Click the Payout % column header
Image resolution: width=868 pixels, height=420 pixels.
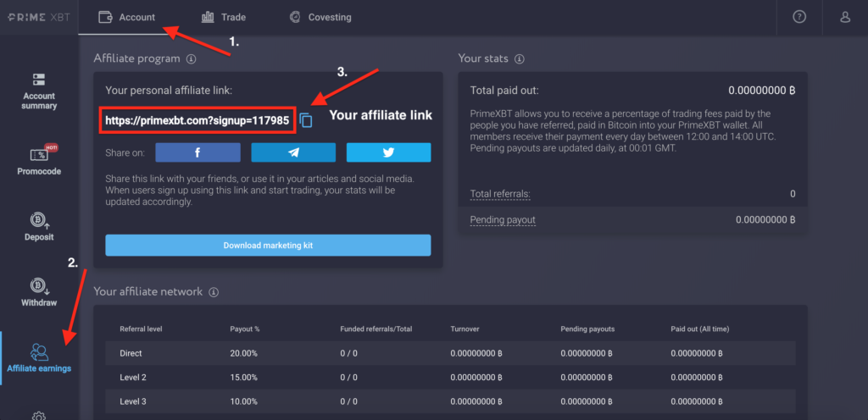point(245,329)
